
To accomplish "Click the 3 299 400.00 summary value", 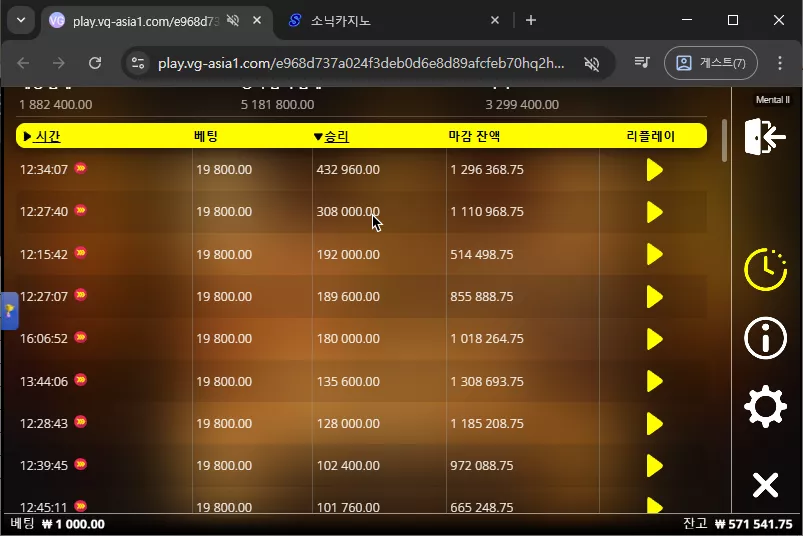I will (522, 104).
